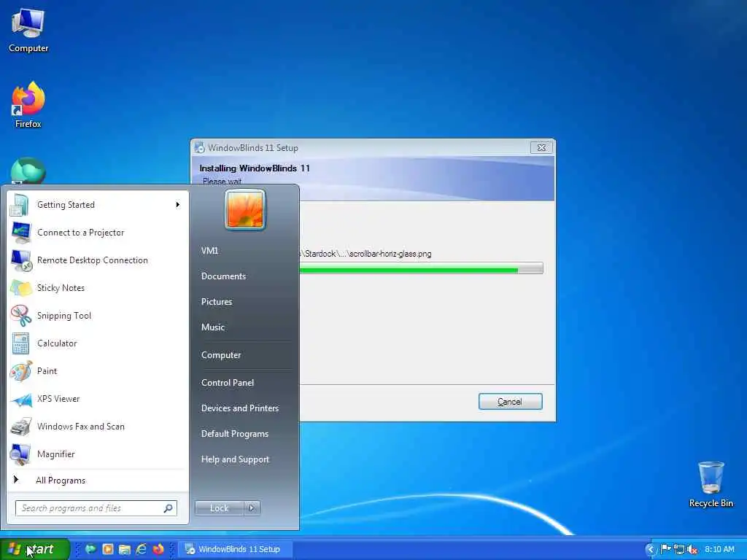747x560 pixels.
Task: Click the magnifying glass search icon
Action: [x=169, y=508]
